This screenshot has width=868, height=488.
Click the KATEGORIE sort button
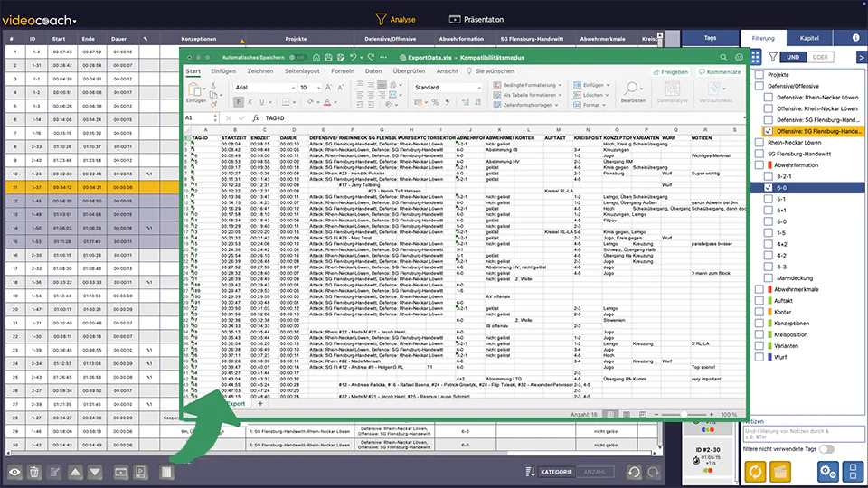click(x=556, y=472)
